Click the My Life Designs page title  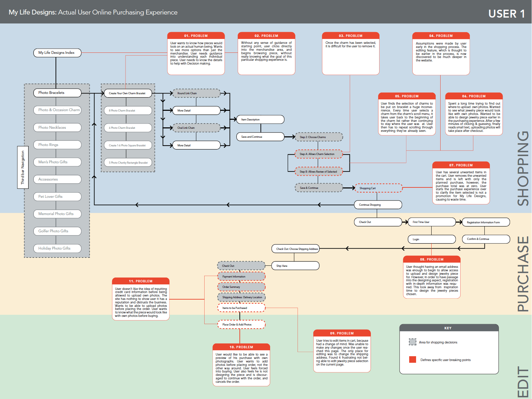(93, 12)
